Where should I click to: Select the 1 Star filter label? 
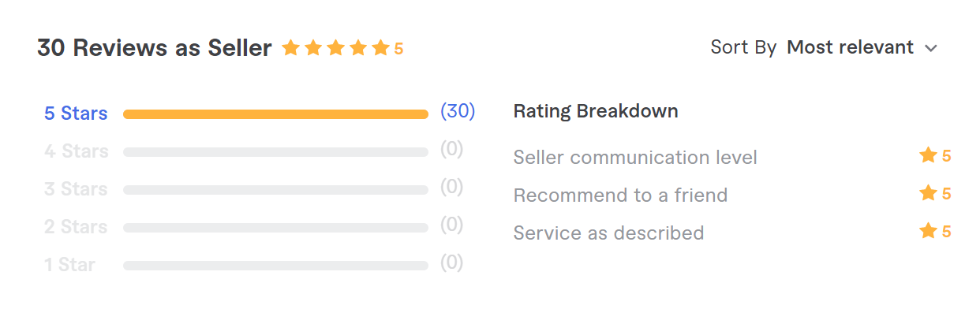pos(69,265)
